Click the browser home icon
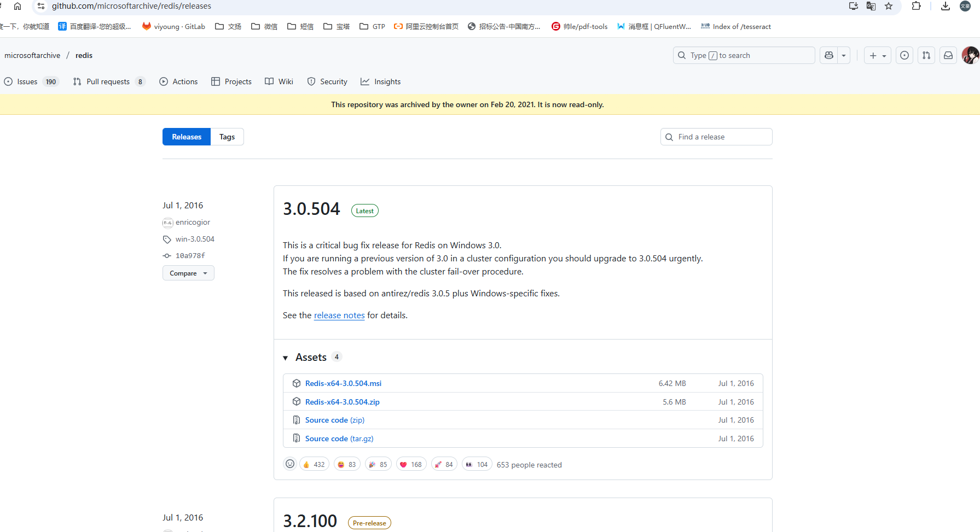The height and width of the screenshot is (532, 980). tap(18, 6)
